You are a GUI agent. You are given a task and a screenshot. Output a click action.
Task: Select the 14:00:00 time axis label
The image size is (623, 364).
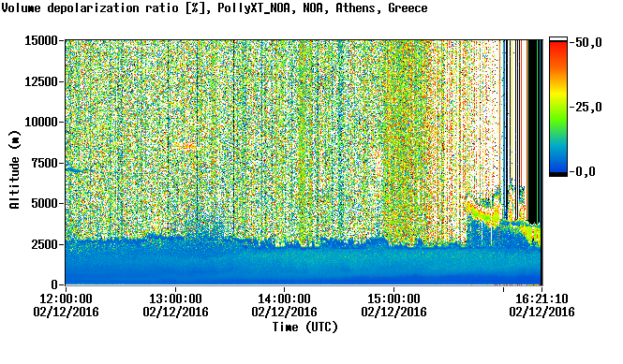285,298
